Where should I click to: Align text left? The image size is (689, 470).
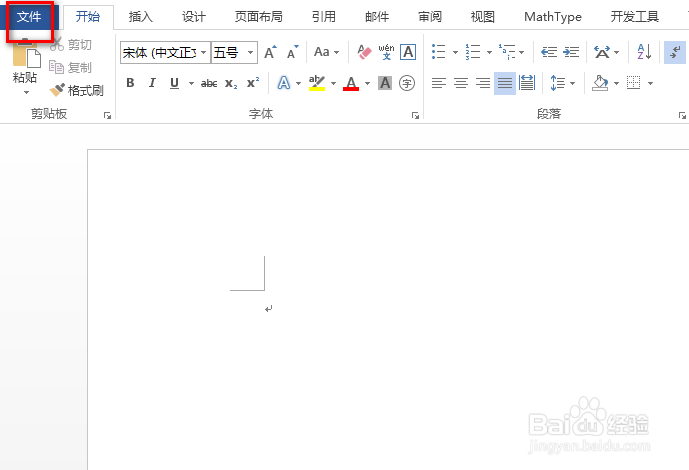(x=439, y=83)
